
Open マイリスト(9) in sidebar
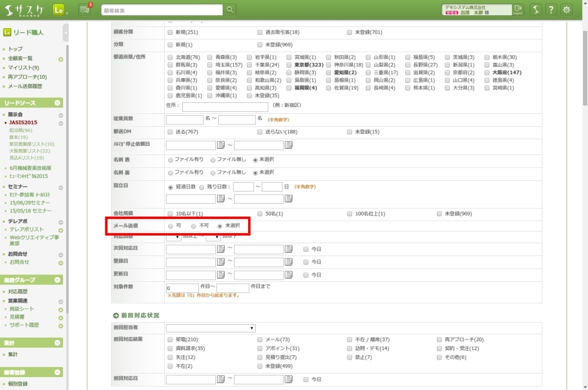(x=24, y=68)
